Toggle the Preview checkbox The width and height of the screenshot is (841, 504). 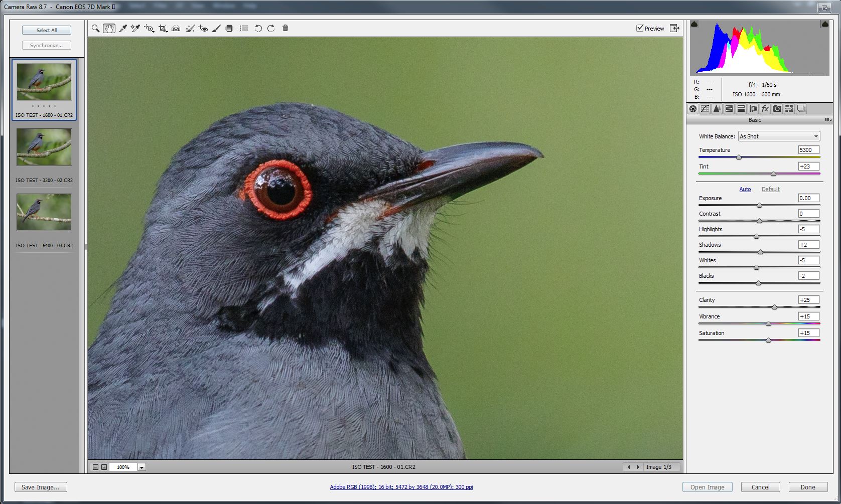[x=640, y=28]
